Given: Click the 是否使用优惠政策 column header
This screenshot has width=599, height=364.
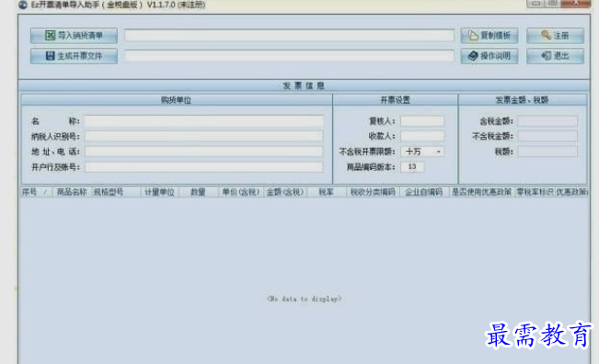Looking at the screenshot, I should [x=482, y=192].
